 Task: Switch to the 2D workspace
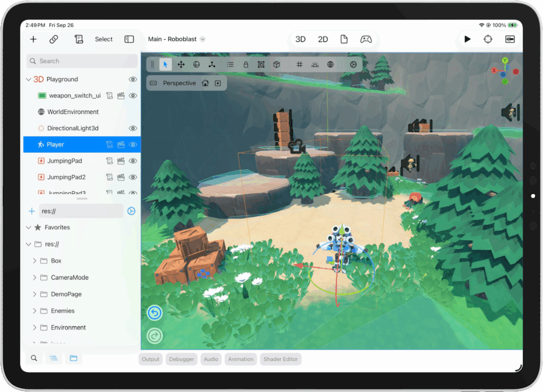click(323, 39)
